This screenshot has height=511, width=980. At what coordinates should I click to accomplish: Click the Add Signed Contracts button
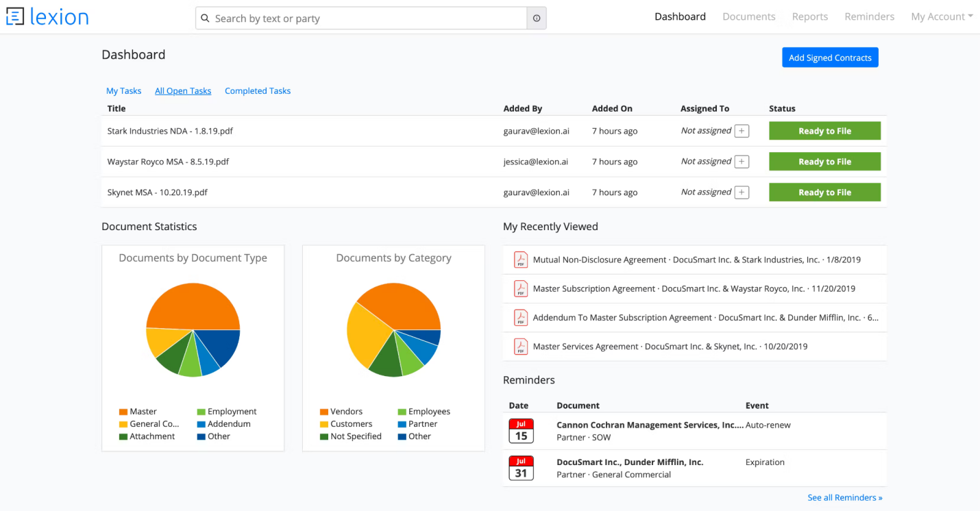[x=829, y=58]
